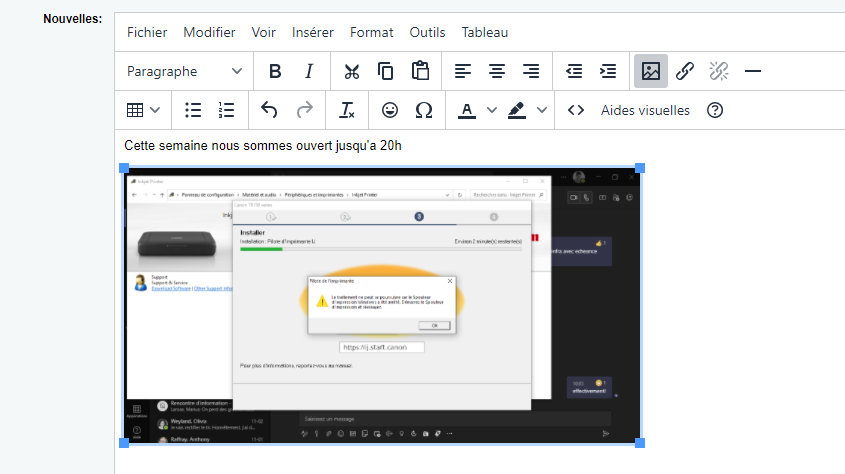Align text left
The image size is (845, 474).
(x=462, y=71)
